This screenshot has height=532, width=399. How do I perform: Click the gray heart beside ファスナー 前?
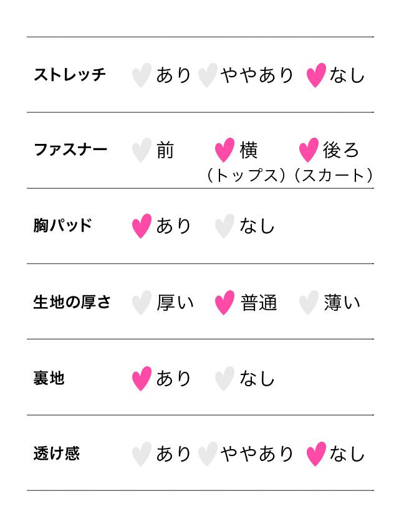[142, 150]
